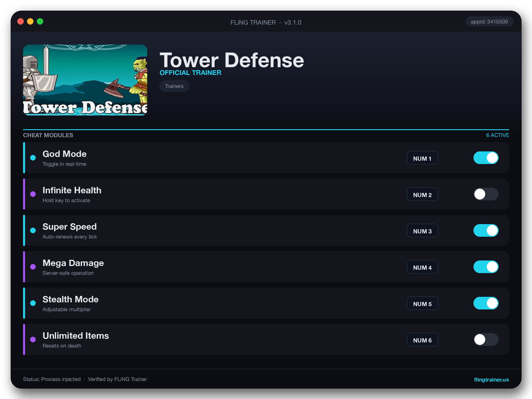Viewport: 532px width, 399px height.
Task: Switch off Mega Damage toggle
Action: pos(486,267)
